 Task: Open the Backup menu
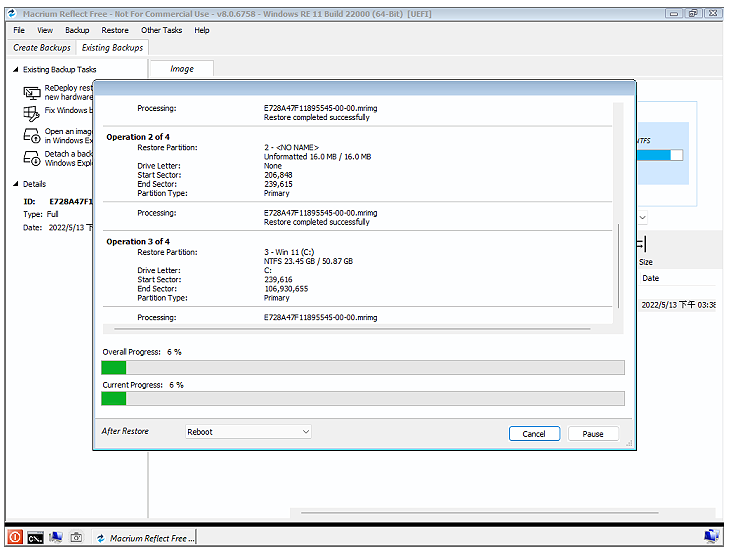point(77,30)
